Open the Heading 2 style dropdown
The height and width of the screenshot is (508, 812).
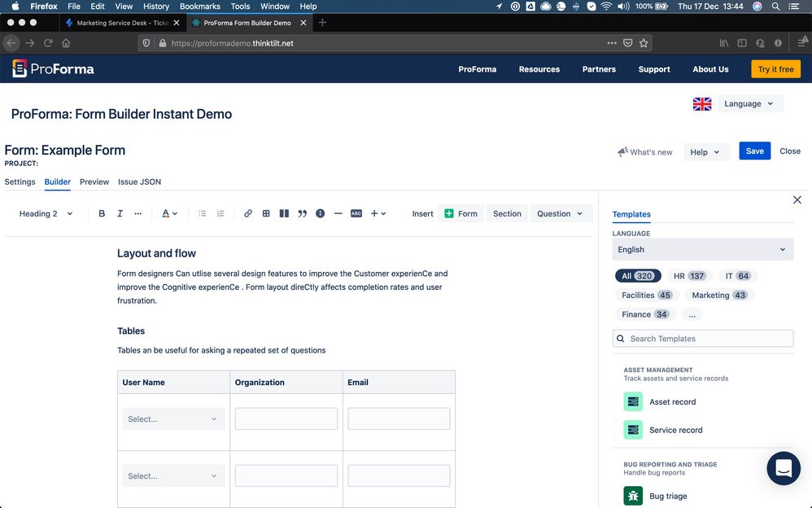[46, 213]
